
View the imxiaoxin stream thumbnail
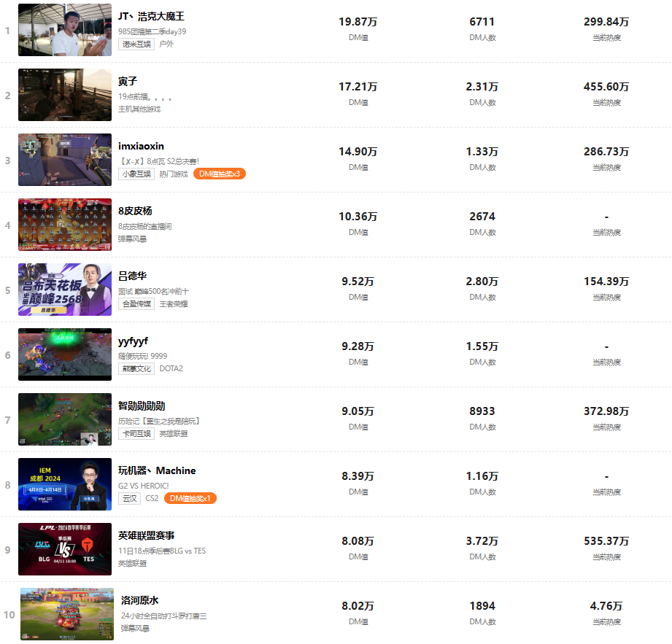[65, 160]
